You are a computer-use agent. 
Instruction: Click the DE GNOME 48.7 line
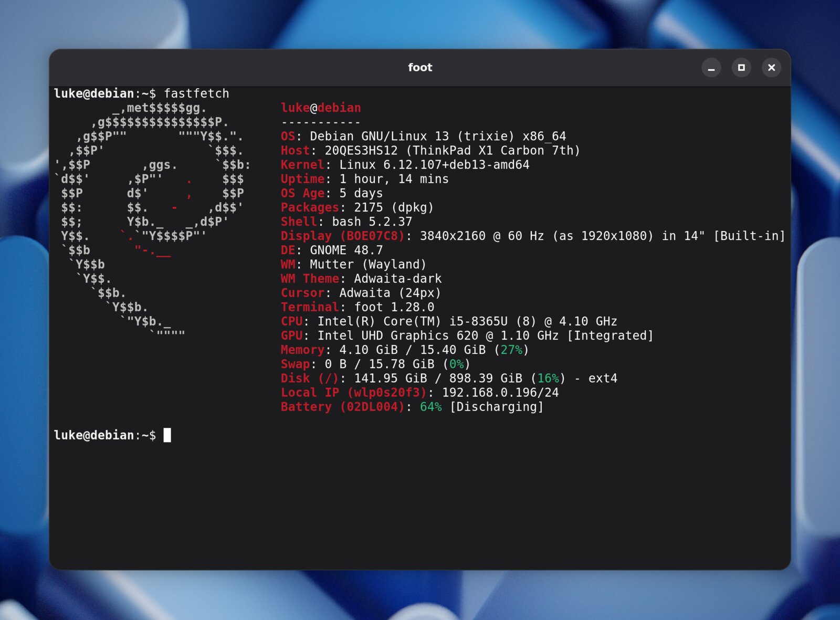[332, 250]
